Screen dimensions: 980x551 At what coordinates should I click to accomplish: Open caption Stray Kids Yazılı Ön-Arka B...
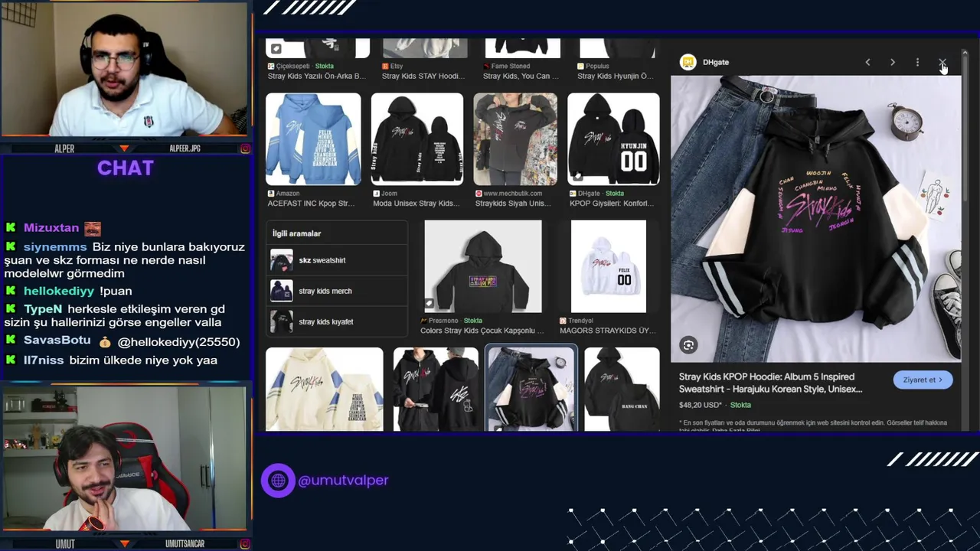316,77
